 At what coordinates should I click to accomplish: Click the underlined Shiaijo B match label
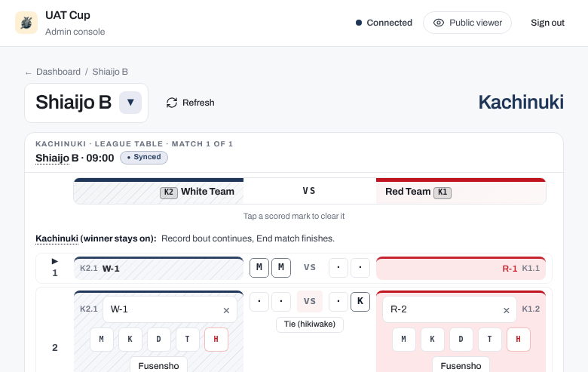pos(53,158)
